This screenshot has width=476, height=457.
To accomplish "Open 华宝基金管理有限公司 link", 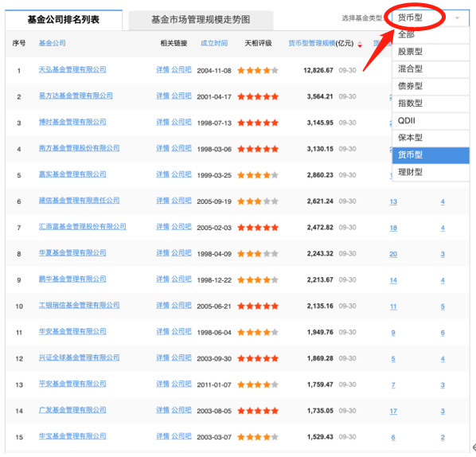I will [72, 436].
